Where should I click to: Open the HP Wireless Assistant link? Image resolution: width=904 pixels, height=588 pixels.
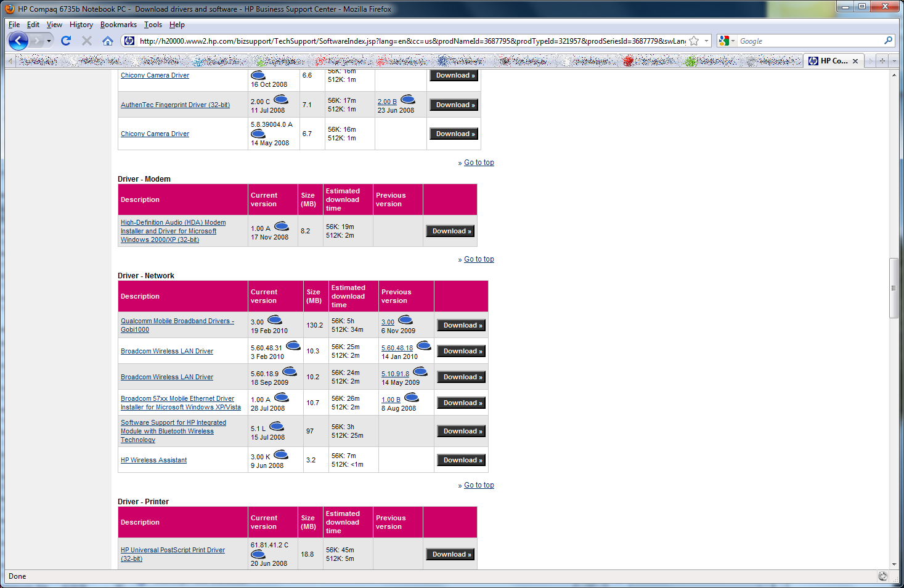point(153,460)
